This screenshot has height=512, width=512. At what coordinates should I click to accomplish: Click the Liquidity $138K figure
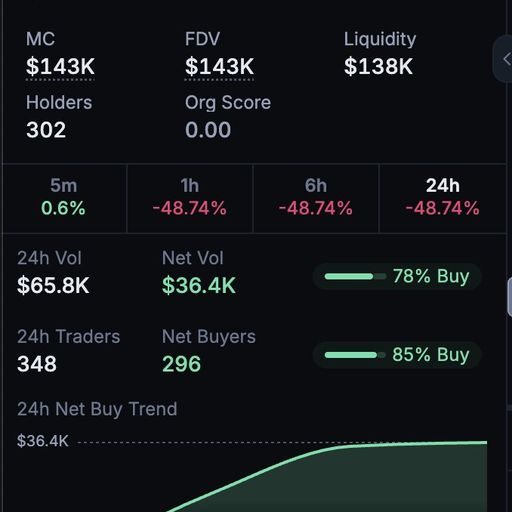[x=378, y=66]
